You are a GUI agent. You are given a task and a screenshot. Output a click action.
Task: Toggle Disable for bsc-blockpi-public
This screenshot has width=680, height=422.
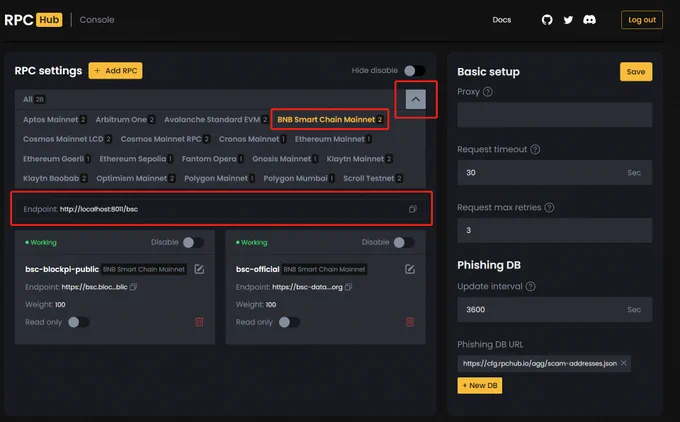tap(193, 242)
